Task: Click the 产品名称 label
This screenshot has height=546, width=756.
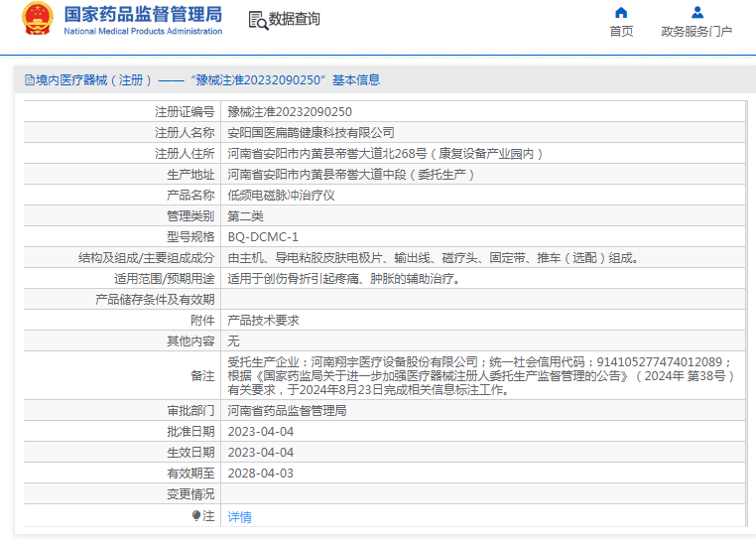Action: 190,195
